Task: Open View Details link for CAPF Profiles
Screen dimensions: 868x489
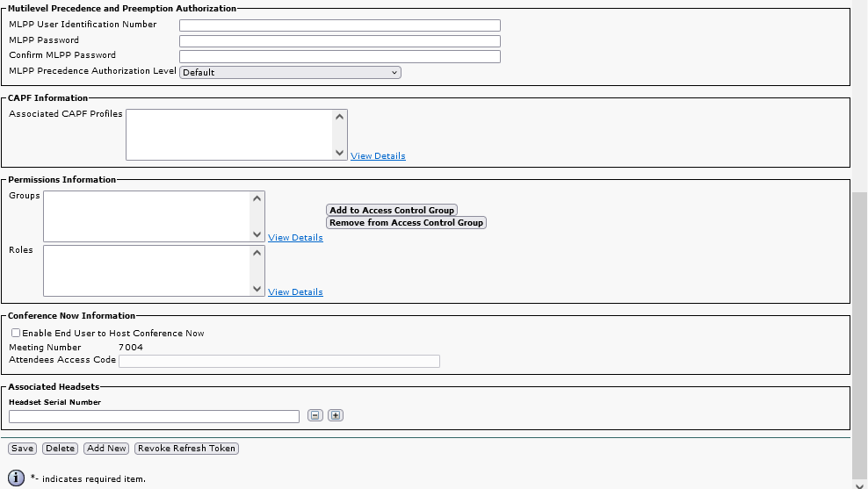Action: click(x=378, y=156)
